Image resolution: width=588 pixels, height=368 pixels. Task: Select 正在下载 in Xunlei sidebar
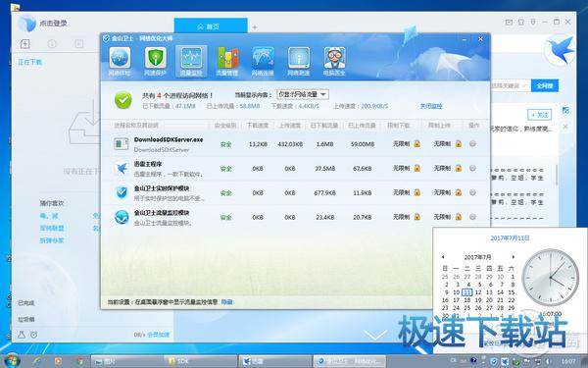click(30, 62)
